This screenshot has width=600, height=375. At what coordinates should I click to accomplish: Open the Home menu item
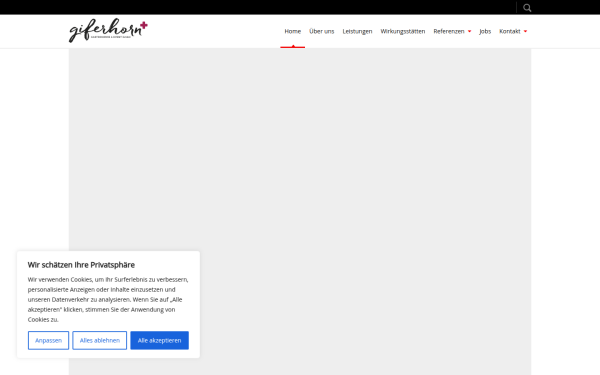tap(293, 31)
